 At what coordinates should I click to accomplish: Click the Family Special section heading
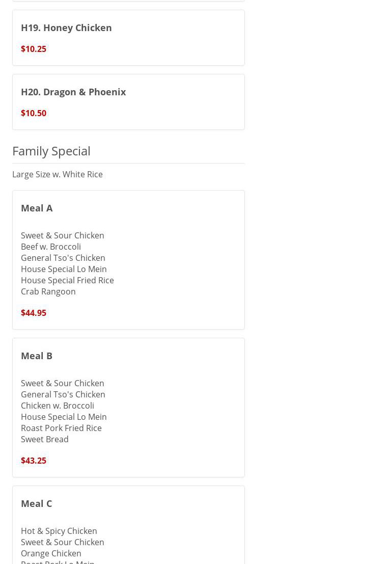coord(51,151)
